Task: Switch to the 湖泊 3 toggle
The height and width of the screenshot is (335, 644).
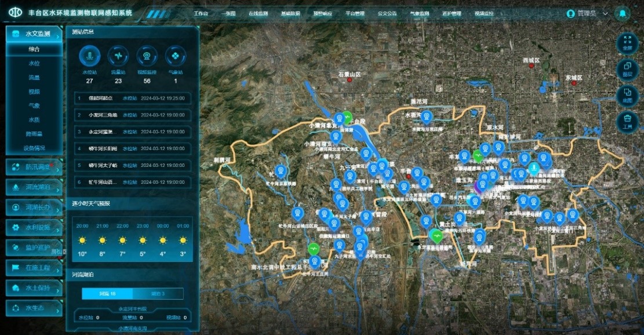Action: (x=158, y=294)
